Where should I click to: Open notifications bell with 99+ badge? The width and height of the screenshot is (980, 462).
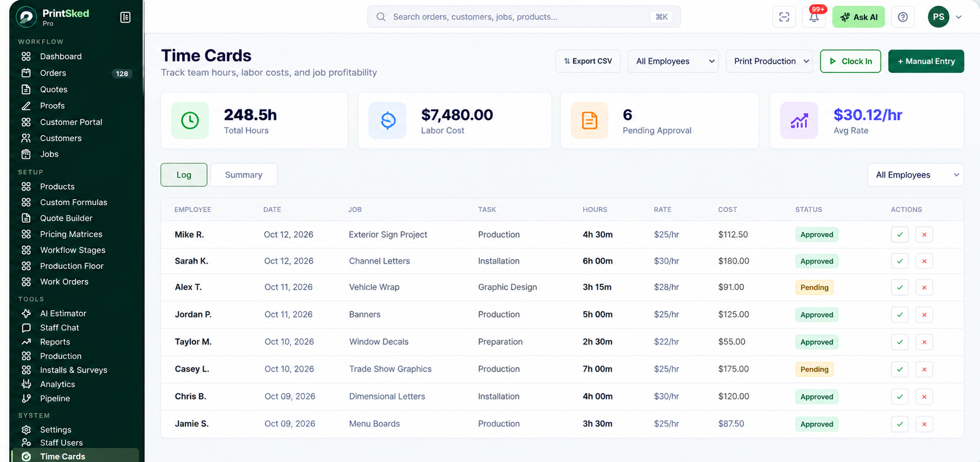(814, 17)
